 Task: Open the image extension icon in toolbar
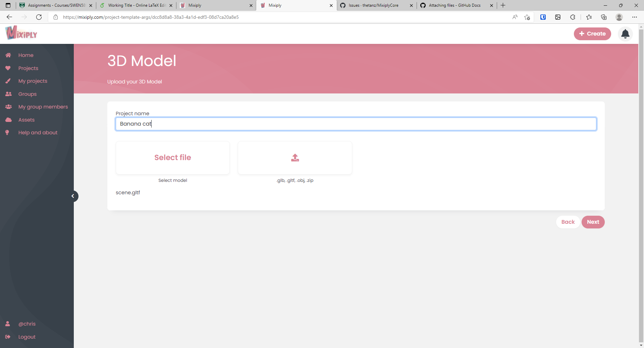coord(558,17)
